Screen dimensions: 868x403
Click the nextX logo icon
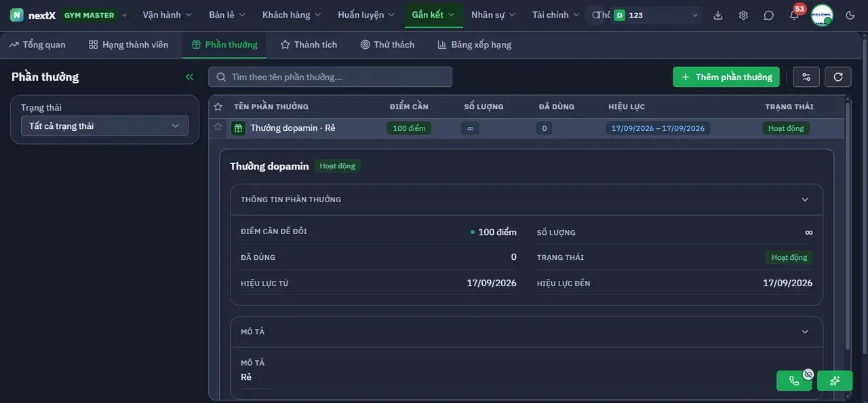(17, 15)
